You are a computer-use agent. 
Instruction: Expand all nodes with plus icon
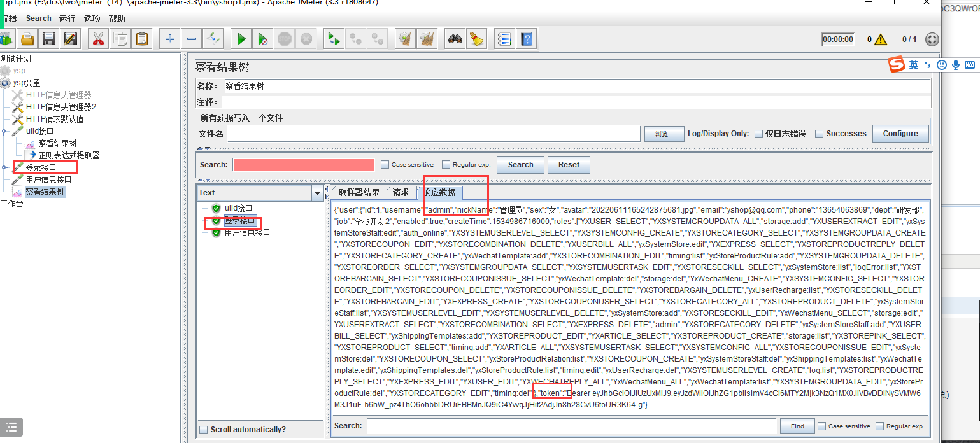(x=170, y=39)
